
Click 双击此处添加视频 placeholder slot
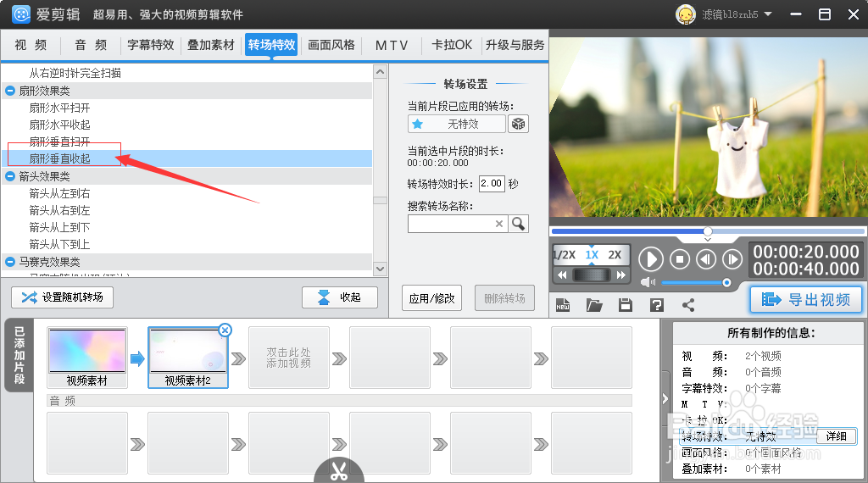coord(288,358)
